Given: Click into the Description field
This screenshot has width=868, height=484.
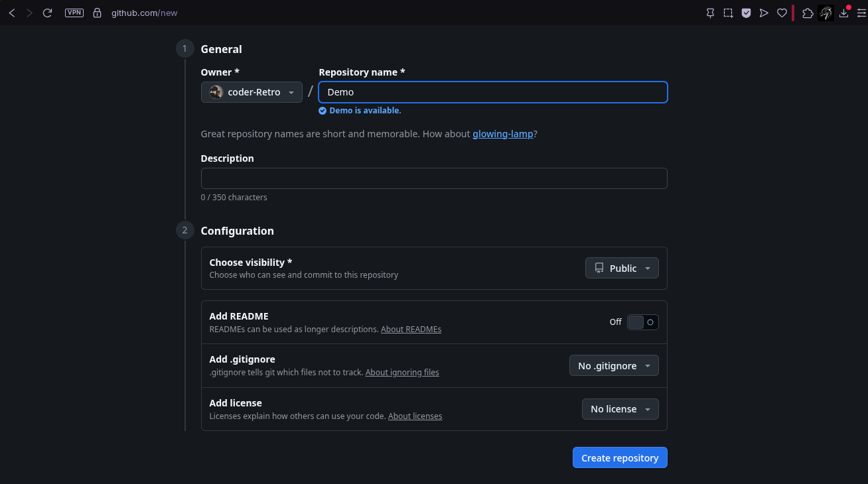Looking at the screenshot, I should [434, 178].
